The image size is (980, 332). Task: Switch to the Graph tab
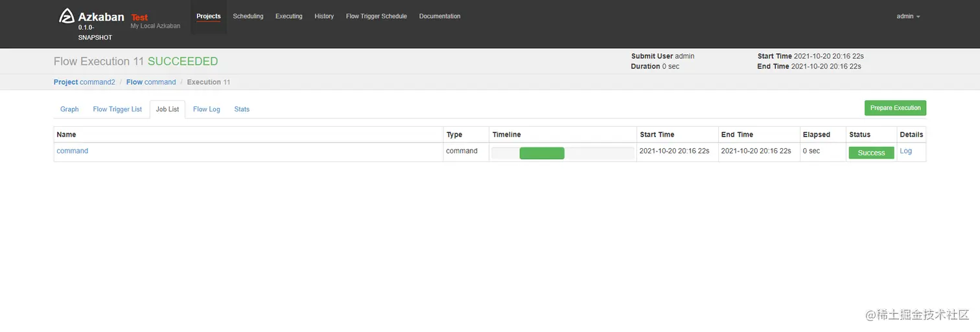[69, 109]
